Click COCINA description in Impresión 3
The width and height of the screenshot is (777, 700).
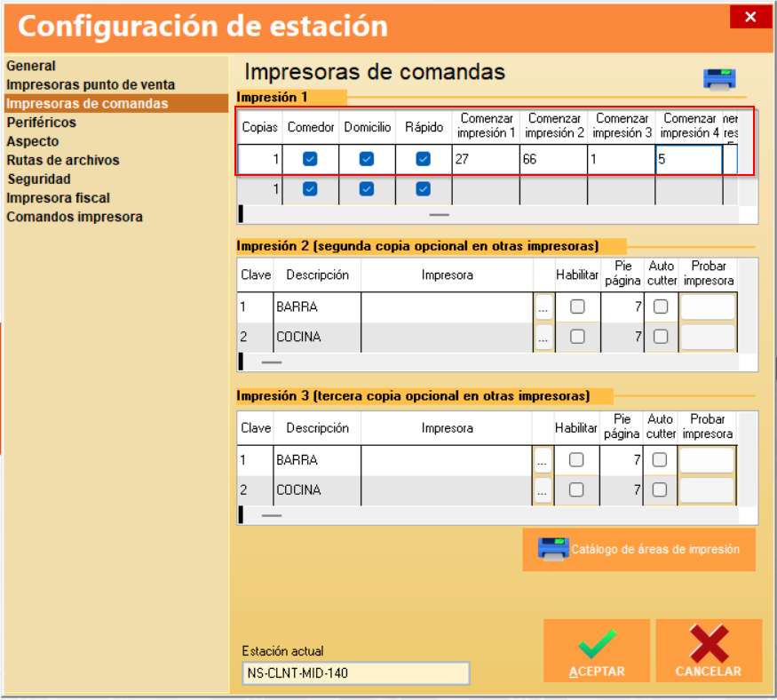click(317, 490)
